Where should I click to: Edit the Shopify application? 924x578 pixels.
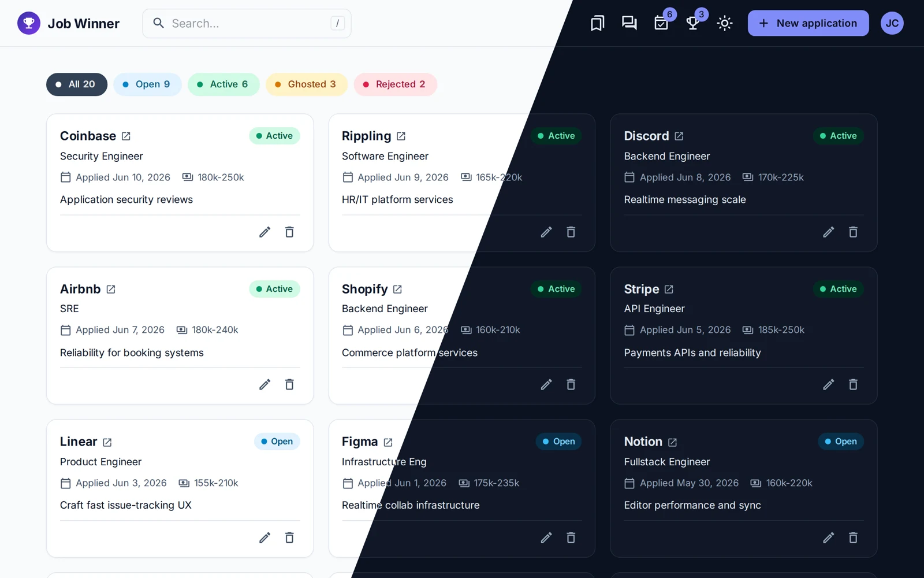tap(546, 385)
